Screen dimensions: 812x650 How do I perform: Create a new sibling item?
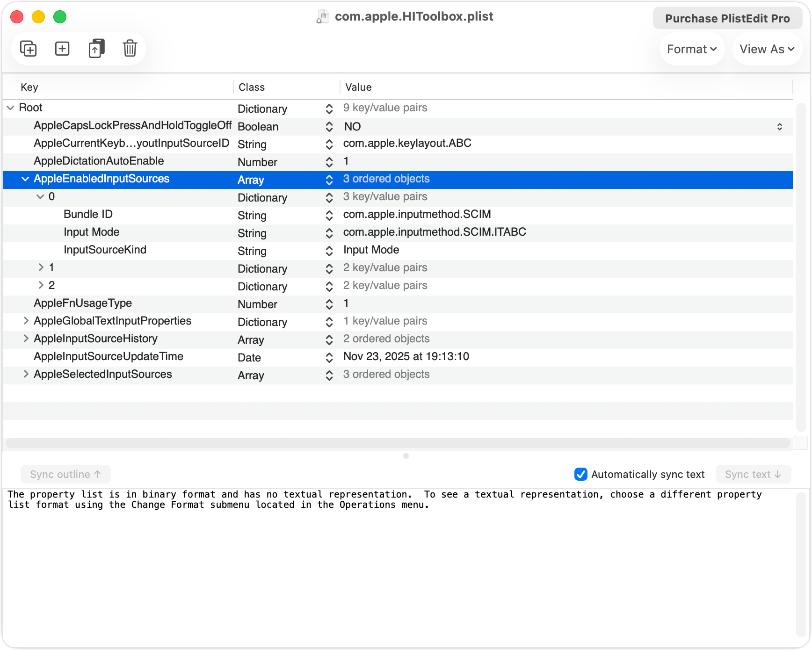[27, 48]
